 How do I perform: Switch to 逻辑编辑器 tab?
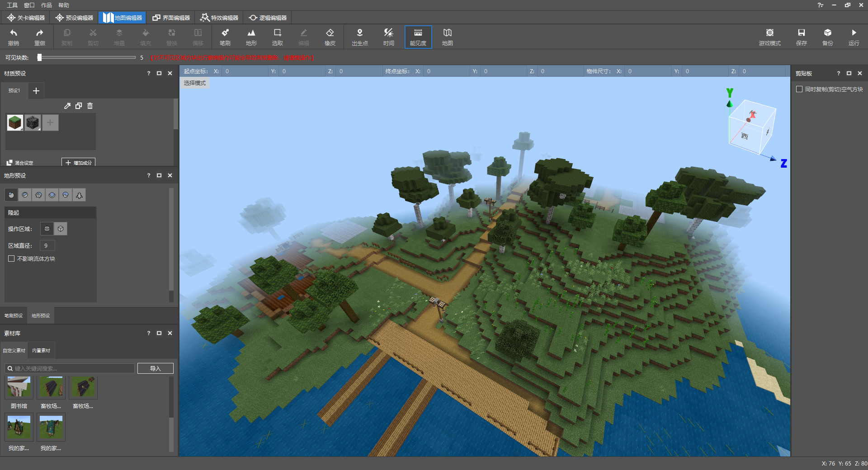pos(268,18)
